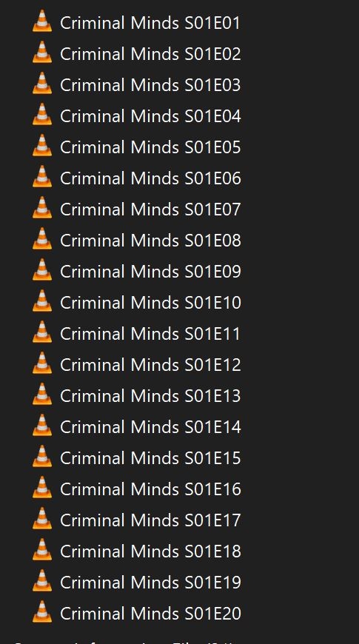
Task: Click VLC icon beside Criminal Minds S01E18
Action: [42, 549]
